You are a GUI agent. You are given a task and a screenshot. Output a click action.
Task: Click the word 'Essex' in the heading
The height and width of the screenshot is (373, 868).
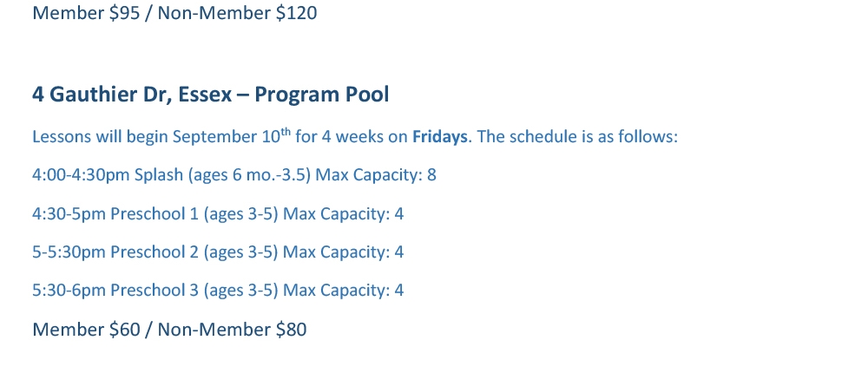205,95
